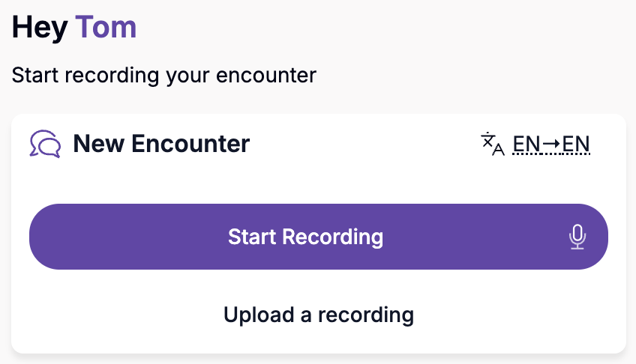The image size is (636, 364).
Task: Click the translate language icon
Action: click(x=492, y=144)
